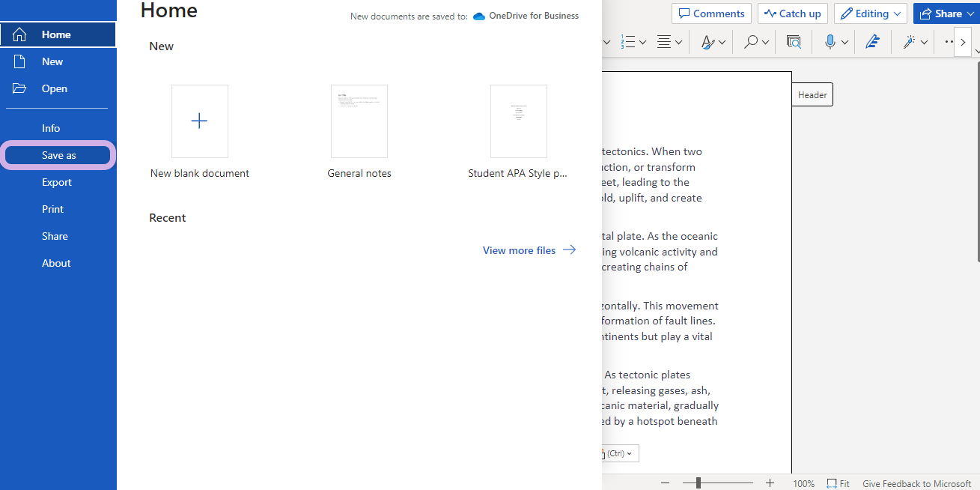Viewport: 980px width, 490px height.
Task: Click the zoom in plus icon
Action: [770, 483]
